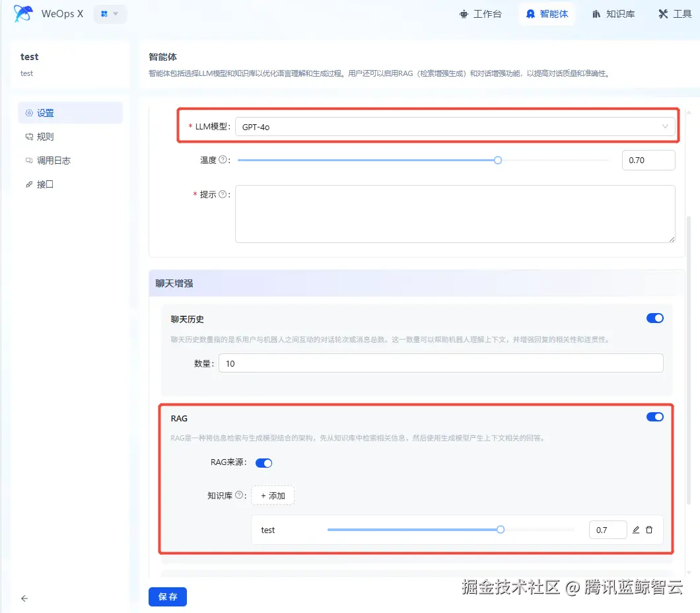Disable the RAG feature switch

[654, 417]
